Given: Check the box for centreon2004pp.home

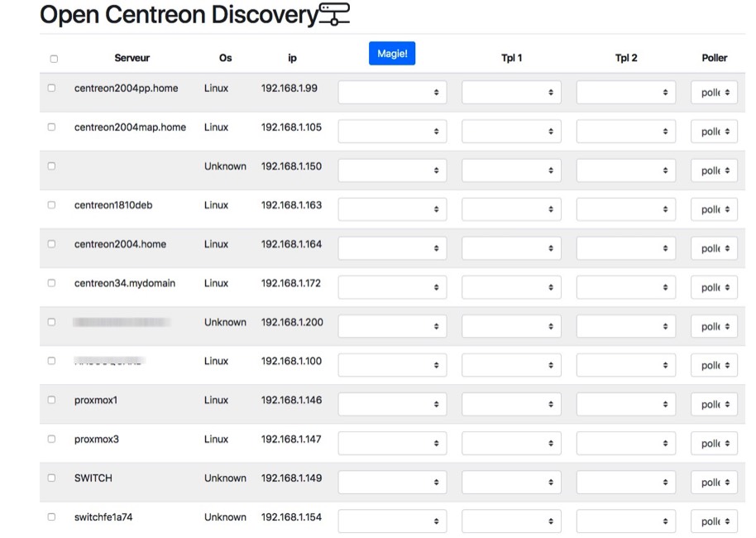Looking at the screenshot, I should click(x=51, y=88).
